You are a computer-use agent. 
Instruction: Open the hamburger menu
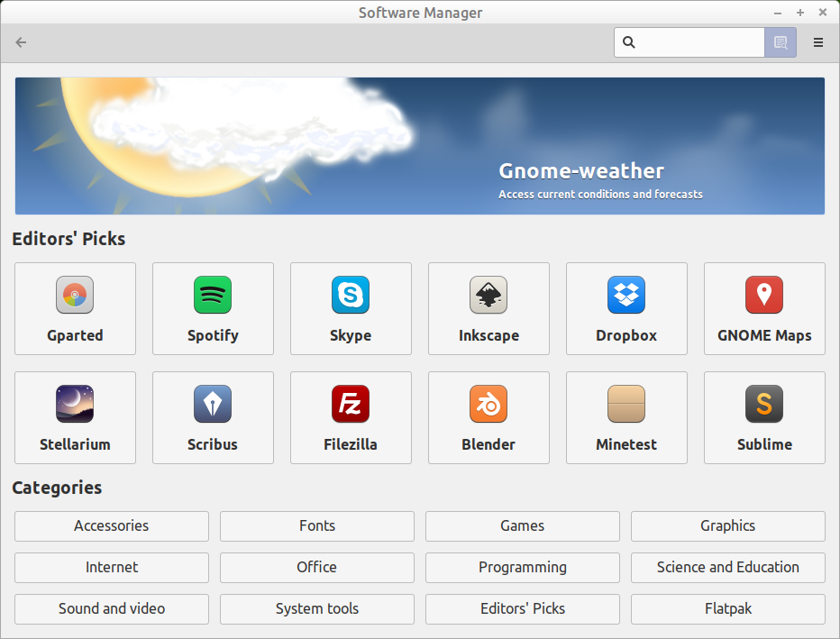[x=817, y=42]
